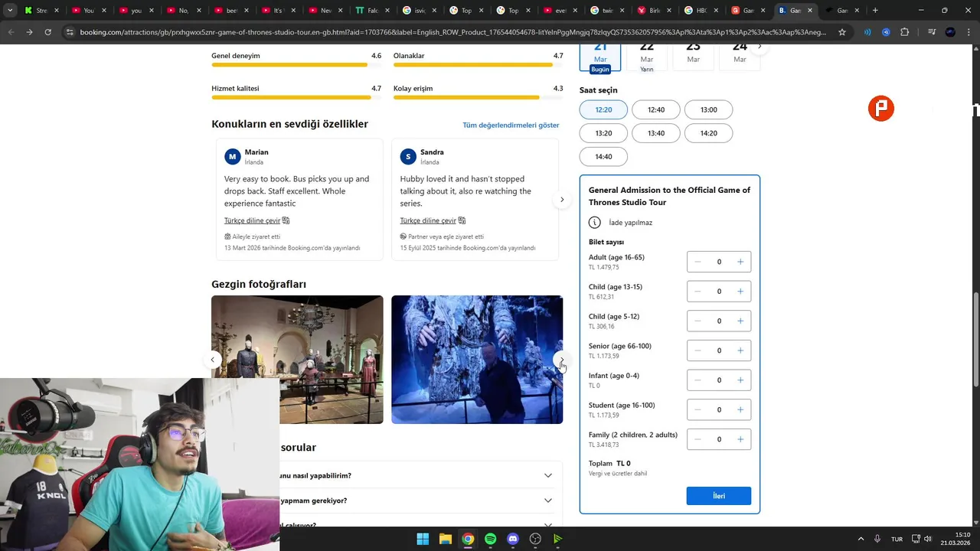Open the taskbar clock showing 15:10

pos(955,539)
